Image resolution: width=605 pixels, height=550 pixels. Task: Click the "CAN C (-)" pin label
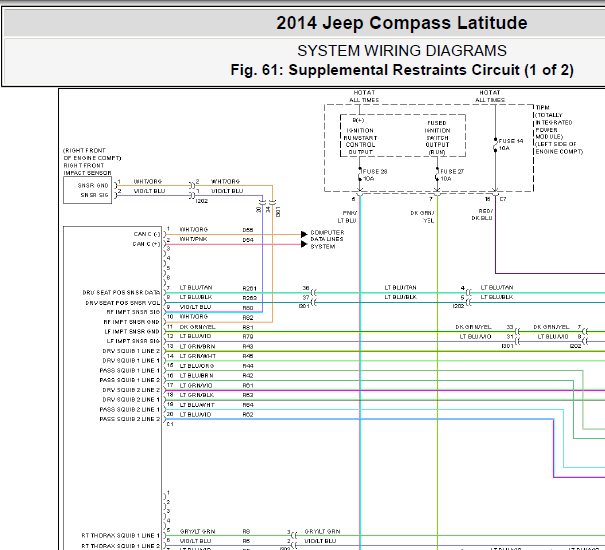point(147,234)
